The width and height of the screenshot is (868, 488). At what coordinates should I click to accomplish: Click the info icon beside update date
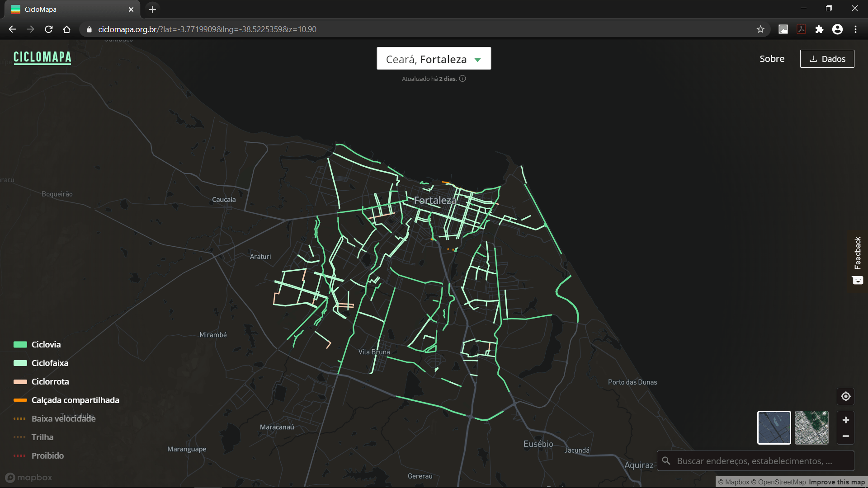pyautogui.click(x=462, y=79)
